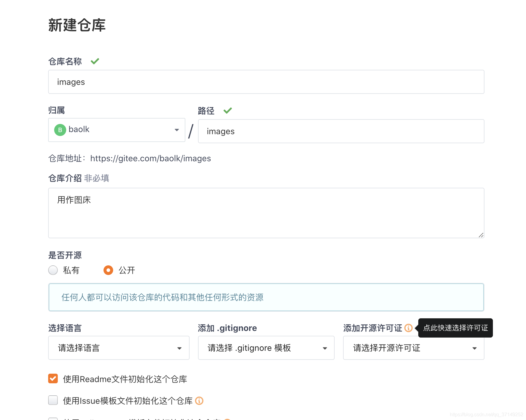The width and height of the screenshot is (526, 420).
Task: Click the green checkmark beside 仓库名称
Action: click(x=95, y=61)
